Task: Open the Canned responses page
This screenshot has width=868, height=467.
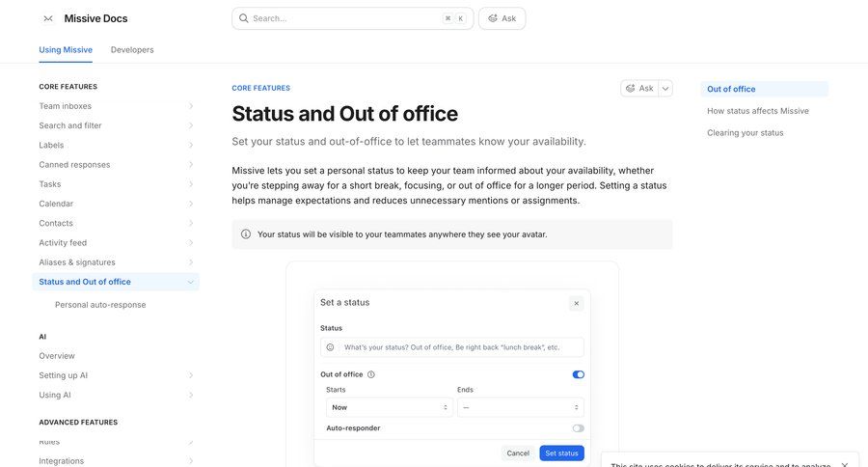Action: 74,165
